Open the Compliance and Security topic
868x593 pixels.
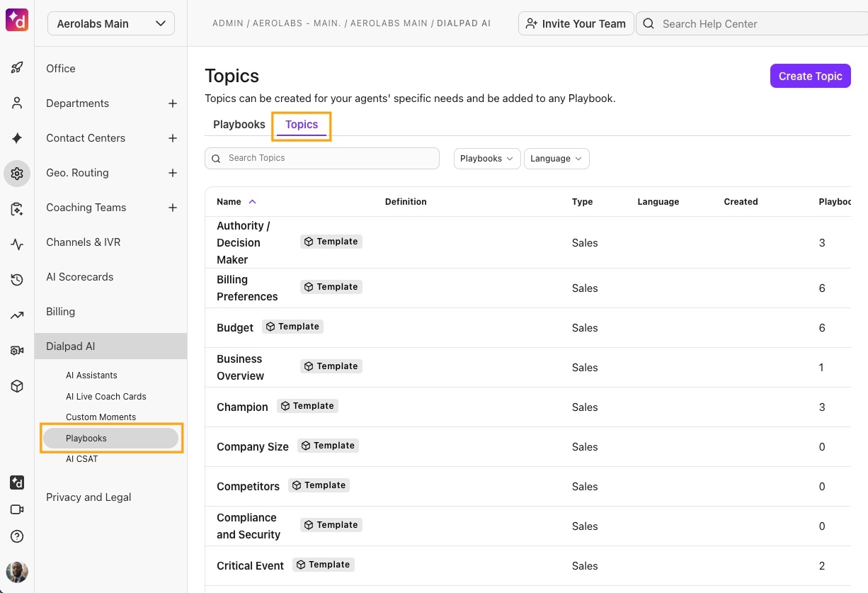pos(249,526)
